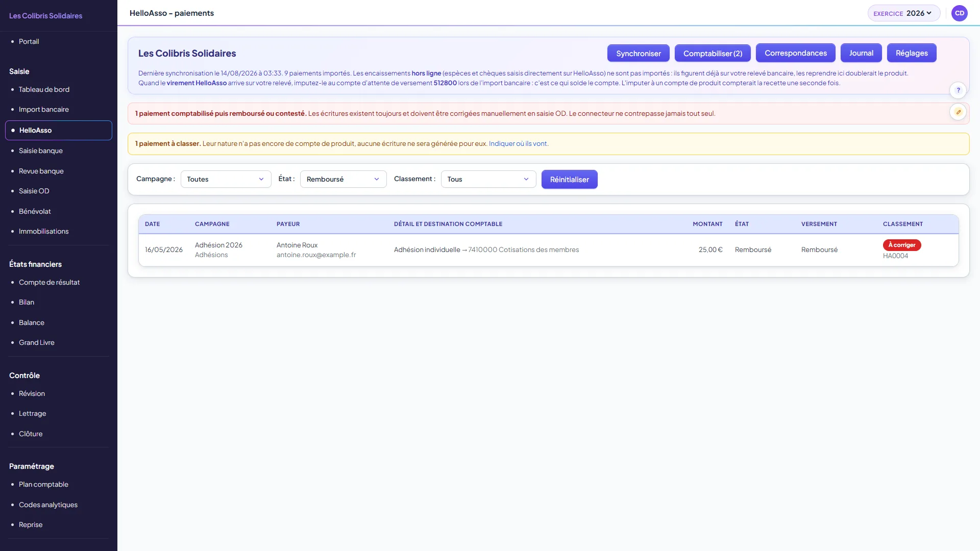The height and width of the screenshot is (551, 980).
Task: Open Codes analytiques in the sidebar
Action: point(48,505)
